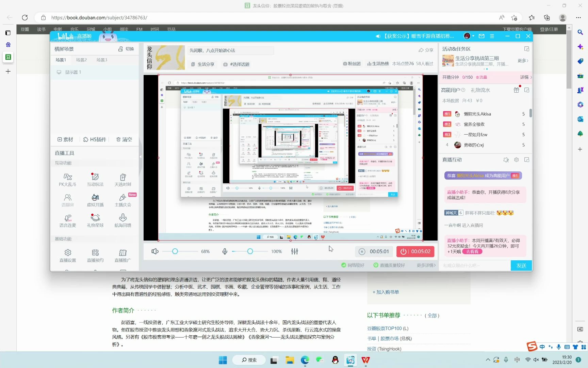Open Windows Start menu
Screen dimensions: 588x368
[223, 360]
